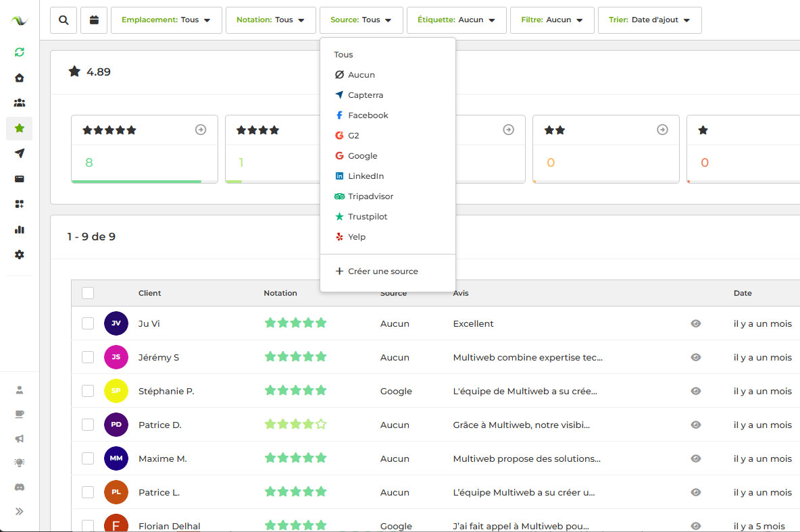Screen dimensions: 800x532
Task: Open the calendar date picker icon
Action: click(x=94, y=20)
